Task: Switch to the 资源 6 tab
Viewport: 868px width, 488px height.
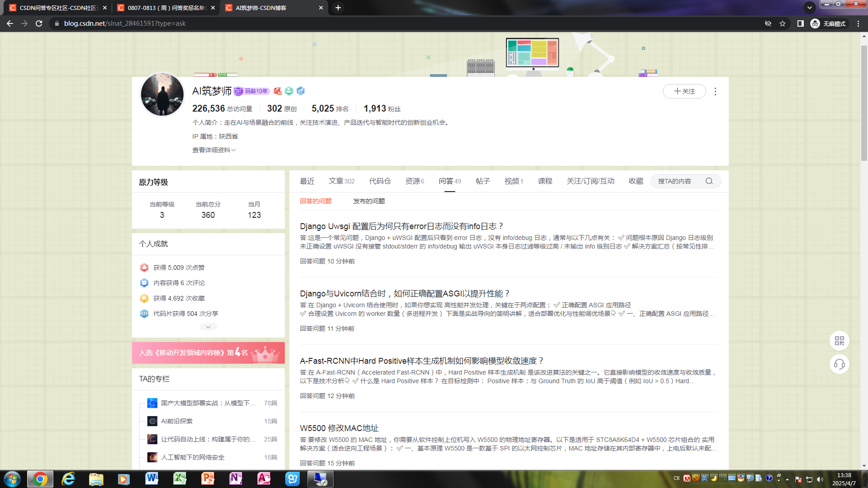Action: [415, 181]
